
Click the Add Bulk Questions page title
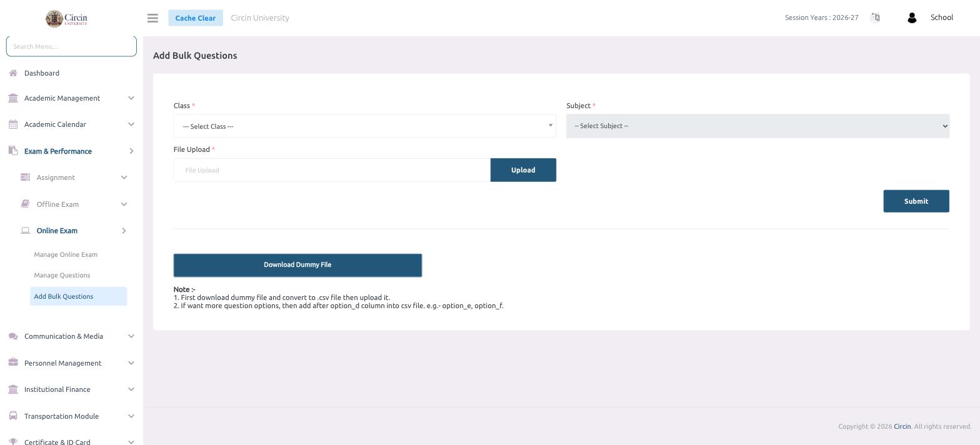click(195, 56)
